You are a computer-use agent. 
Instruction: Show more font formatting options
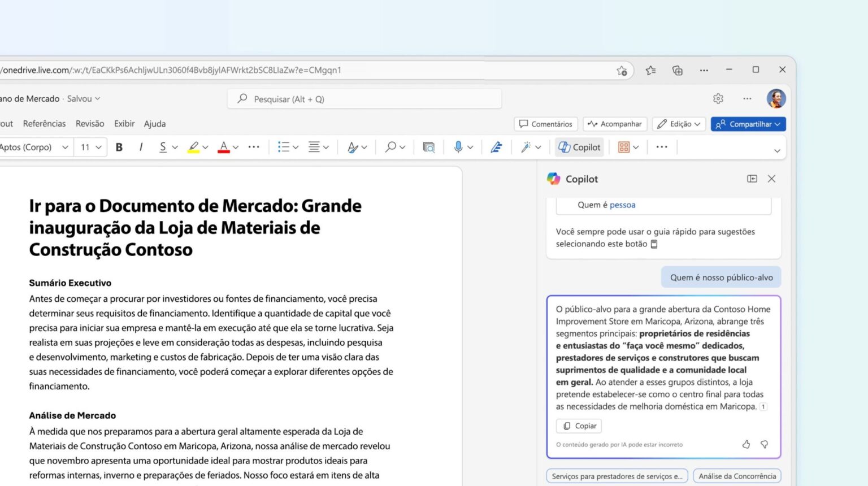click(254, 147)
